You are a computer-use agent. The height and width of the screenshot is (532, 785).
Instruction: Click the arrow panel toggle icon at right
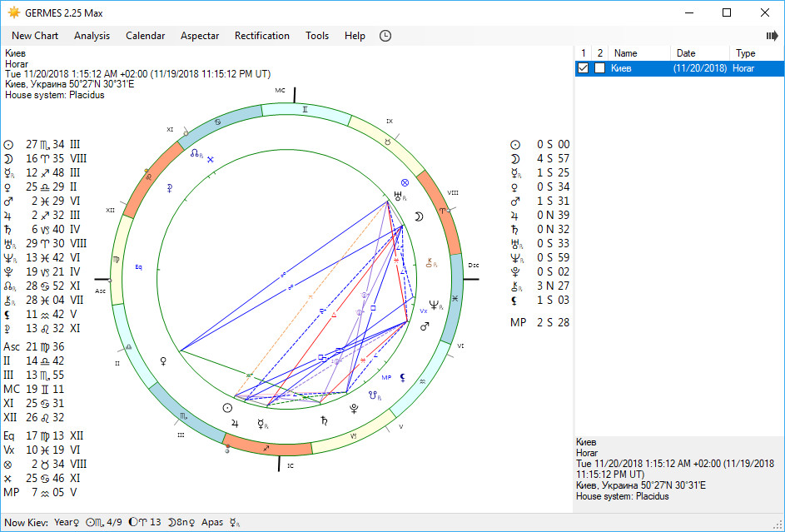coord(772,36)
